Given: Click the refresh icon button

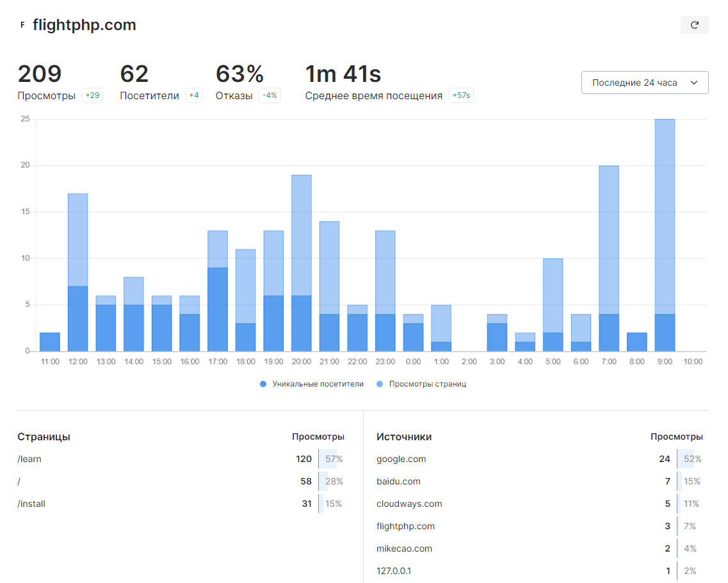Looking at the screenshot, I should (x=694, y=25).
